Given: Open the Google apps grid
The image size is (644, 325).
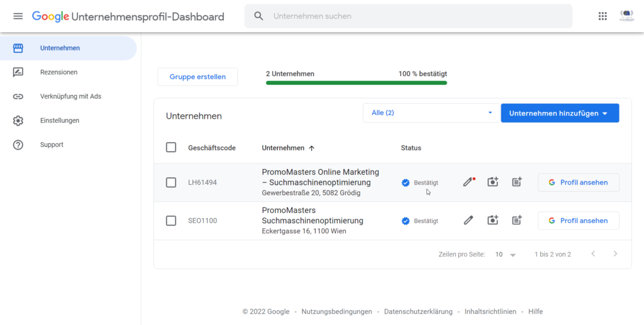Looking at the screenshot, I should (x=602, y=16).
